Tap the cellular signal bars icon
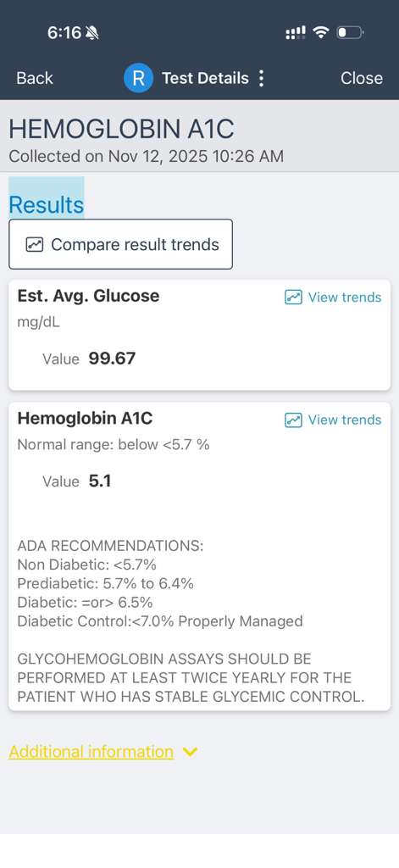Image resolution: width=399 pixels, height=868 pixels. pyautogui.click(x=296, y=33)
